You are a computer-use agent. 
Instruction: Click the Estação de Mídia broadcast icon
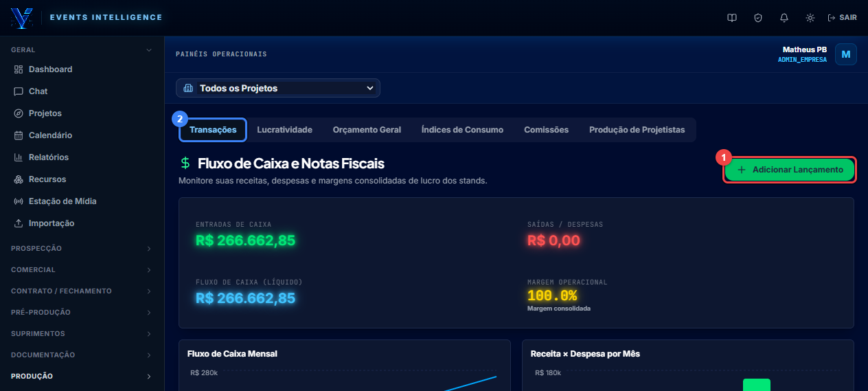coord(19,201)
